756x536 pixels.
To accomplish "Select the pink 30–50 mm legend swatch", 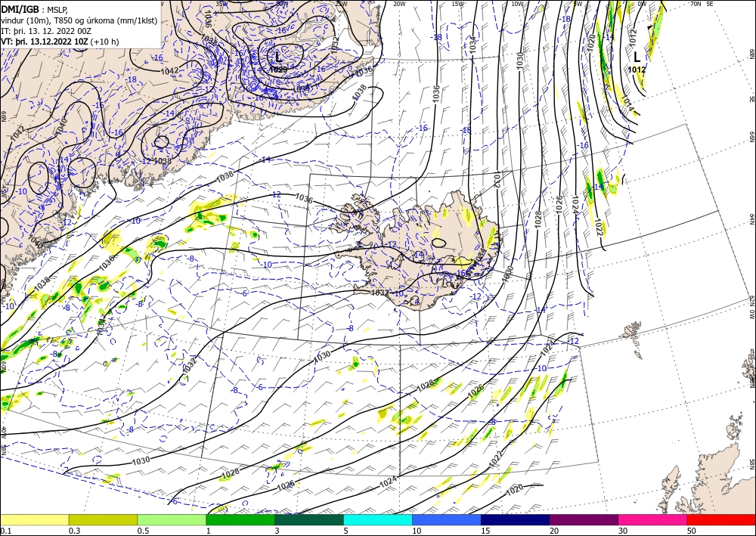I will click(x=653, y=519).
